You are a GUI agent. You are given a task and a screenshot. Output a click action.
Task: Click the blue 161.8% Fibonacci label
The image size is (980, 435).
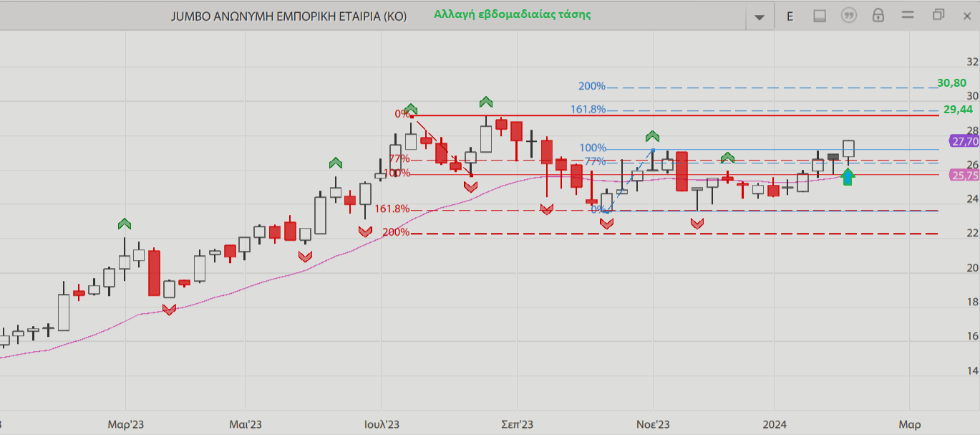point(588,110)
